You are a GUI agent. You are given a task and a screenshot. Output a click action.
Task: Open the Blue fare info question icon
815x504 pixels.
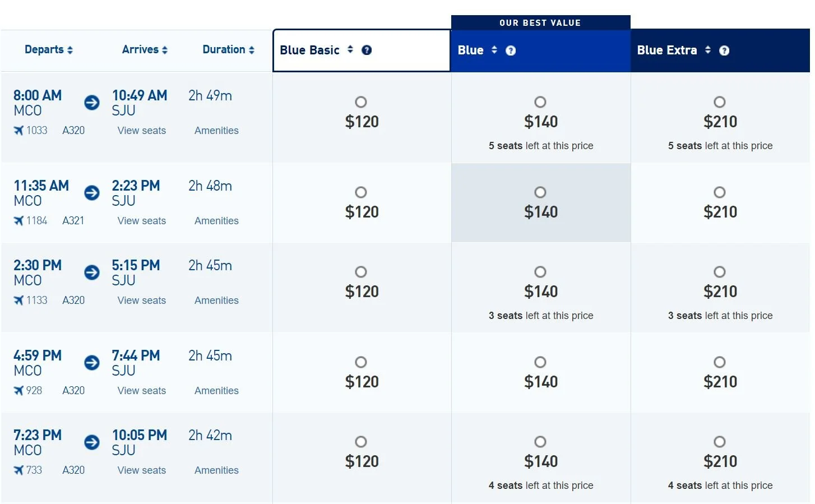[511, 50]
